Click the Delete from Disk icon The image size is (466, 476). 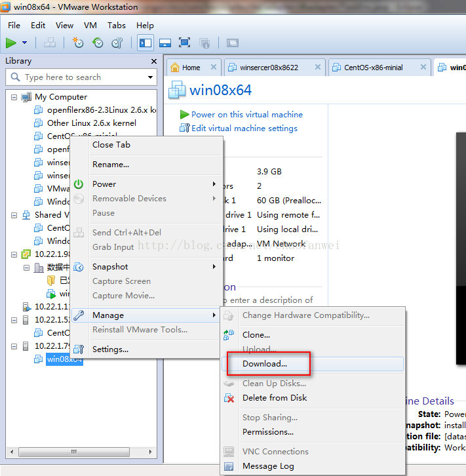(229, 398)
